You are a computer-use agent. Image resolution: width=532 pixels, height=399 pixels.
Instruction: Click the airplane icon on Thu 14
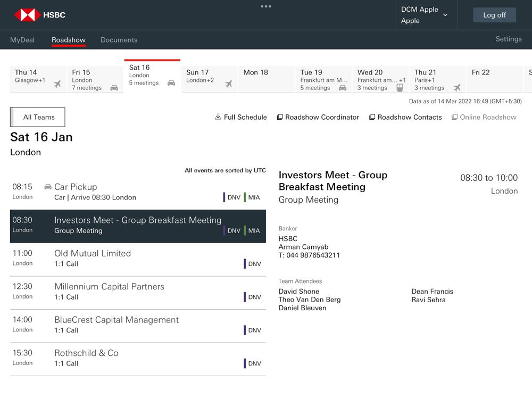tap(57, 84)
